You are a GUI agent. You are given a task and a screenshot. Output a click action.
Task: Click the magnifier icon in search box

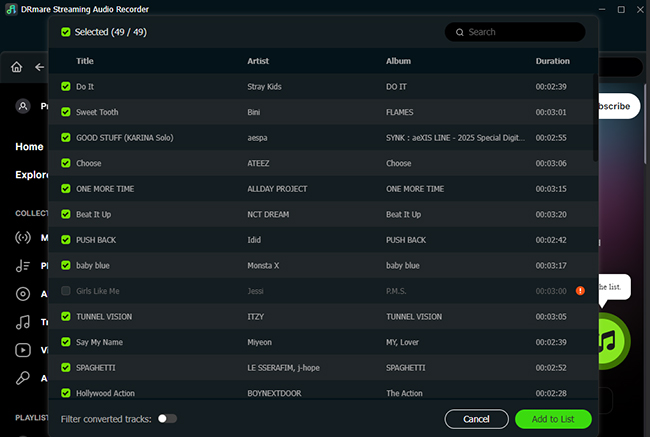click(459, 32)
